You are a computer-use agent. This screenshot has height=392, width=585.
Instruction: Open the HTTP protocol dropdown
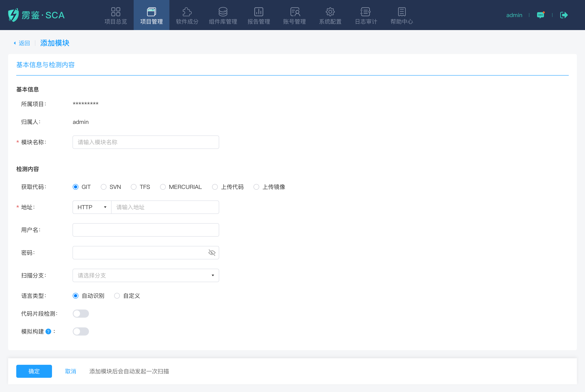coord(92,207)
